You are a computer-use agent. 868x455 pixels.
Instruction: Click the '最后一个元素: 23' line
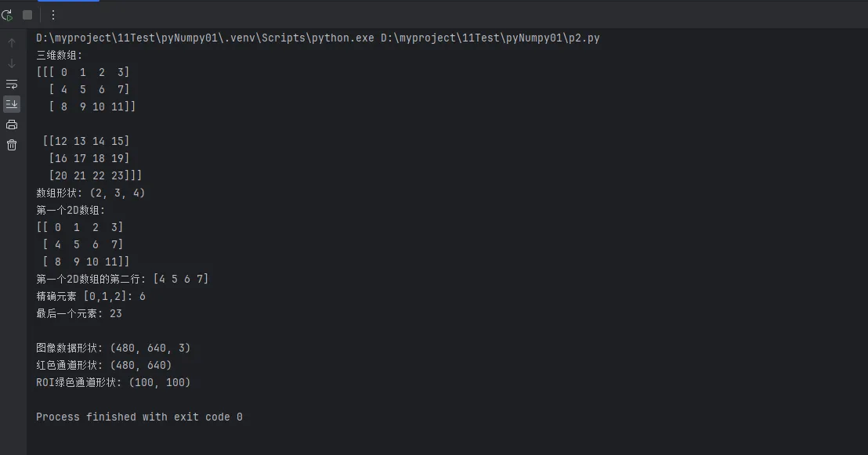pyautogui.click(x=79, y=313)
